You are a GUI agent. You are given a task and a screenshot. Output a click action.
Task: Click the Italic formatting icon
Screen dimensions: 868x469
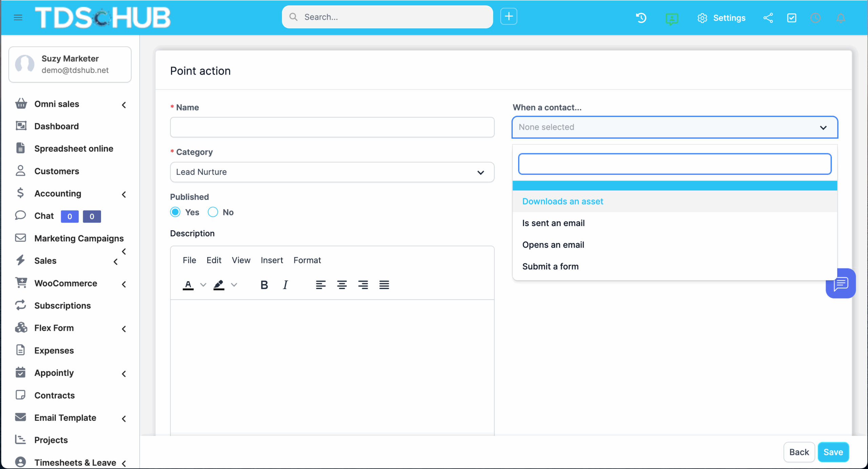285,285
